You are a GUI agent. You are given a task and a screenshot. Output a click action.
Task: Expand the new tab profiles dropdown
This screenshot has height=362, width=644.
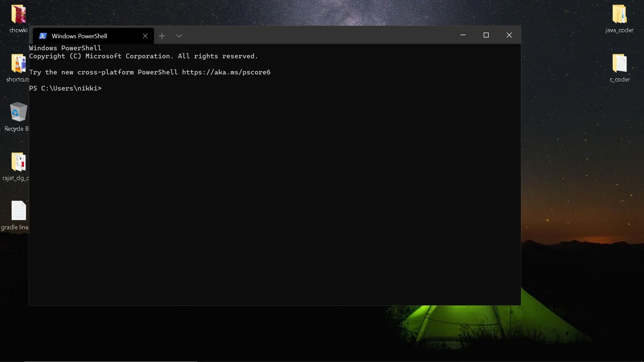click(179, 36)
